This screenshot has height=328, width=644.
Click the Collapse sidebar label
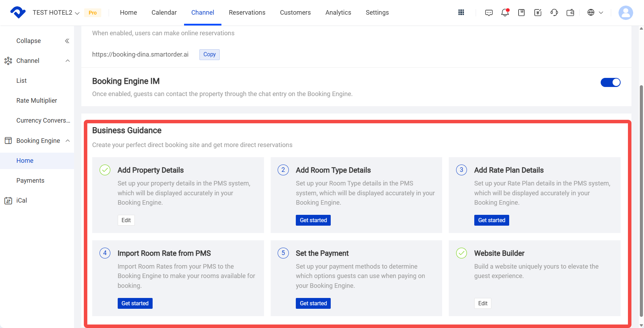pos(29,41)
